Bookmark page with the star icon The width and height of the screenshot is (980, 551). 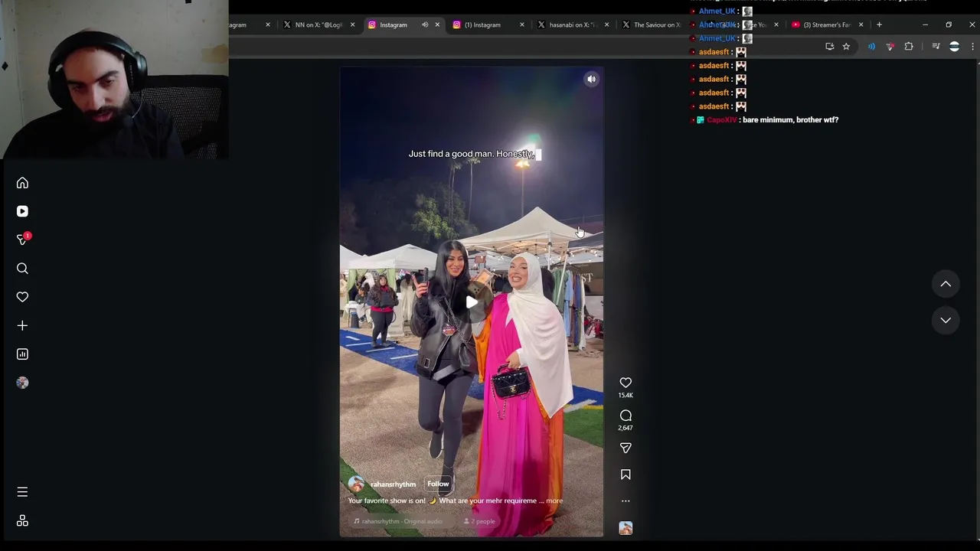point(846,47)
